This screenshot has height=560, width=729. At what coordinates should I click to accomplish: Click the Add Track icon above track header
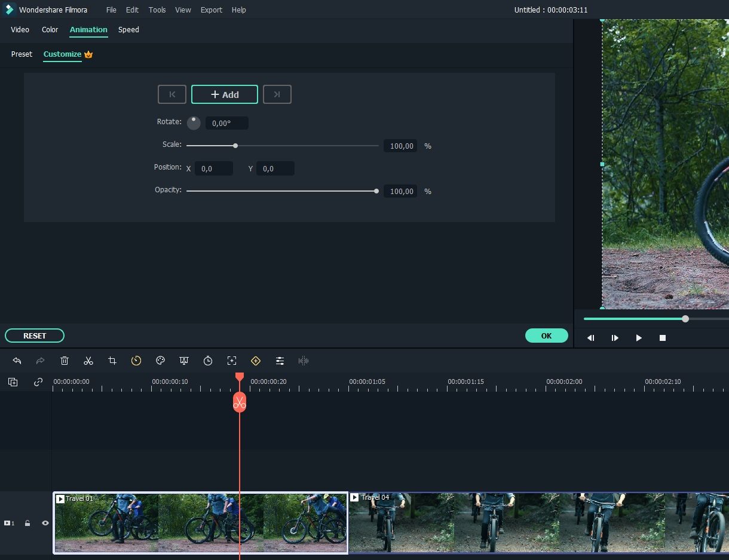click(x=13, y=382)
